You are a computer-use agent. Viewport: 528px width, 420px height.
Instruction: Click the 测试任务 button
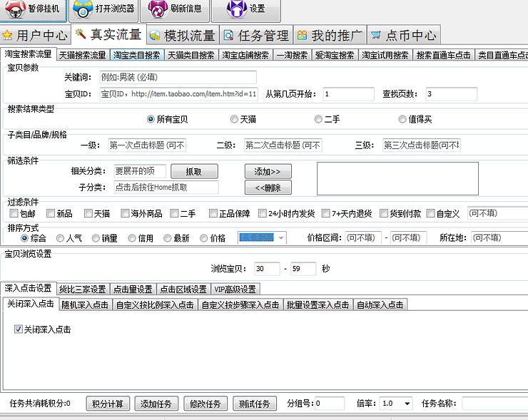point(255,404)
